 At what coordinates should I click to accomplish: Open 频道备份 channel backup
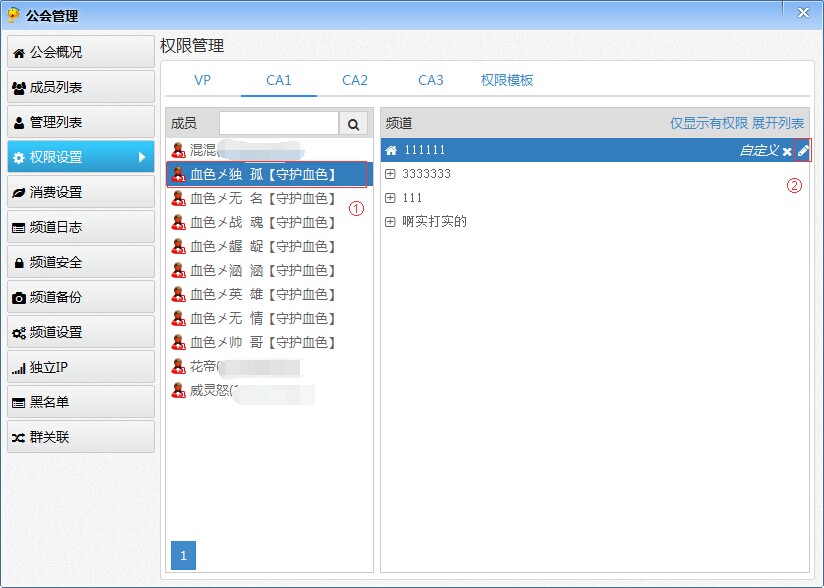(x=81, y=297)
